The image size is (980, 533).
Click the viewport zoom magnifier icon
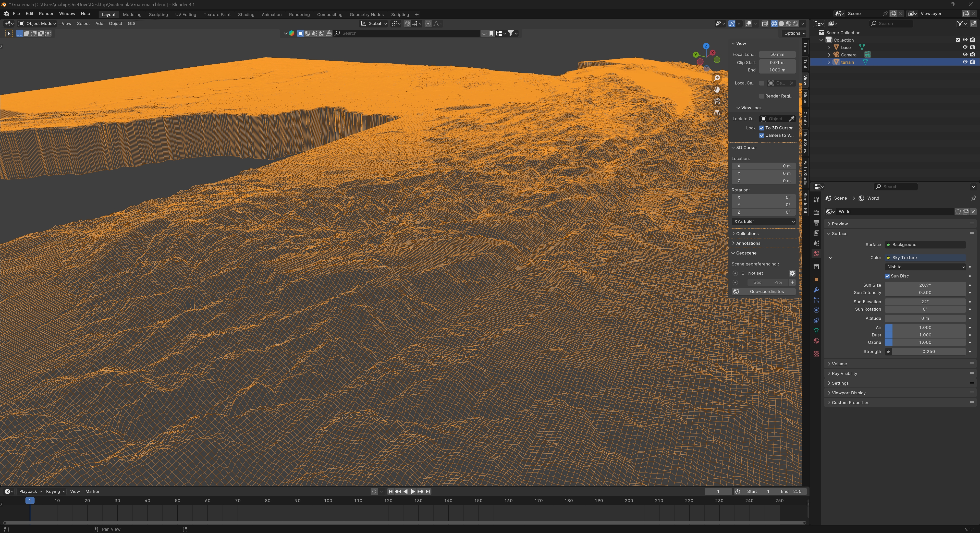717,78
